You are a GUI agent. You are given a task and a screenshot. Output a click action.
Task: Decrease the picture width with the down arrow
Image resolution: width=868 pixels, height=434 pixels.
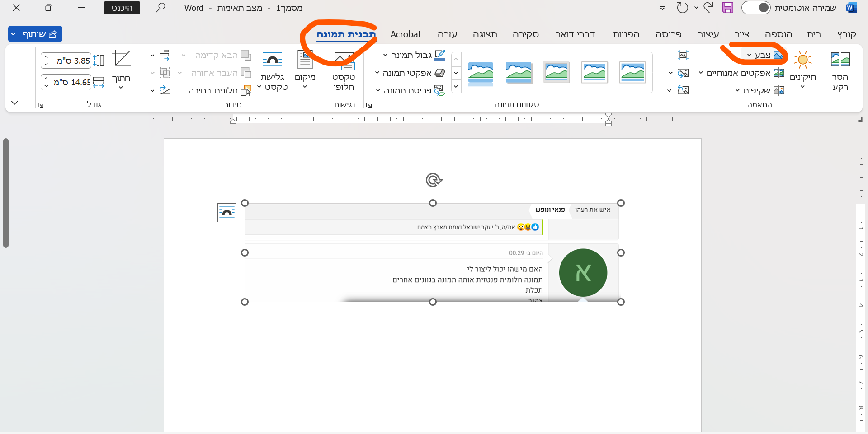click(x=46, y=86)
